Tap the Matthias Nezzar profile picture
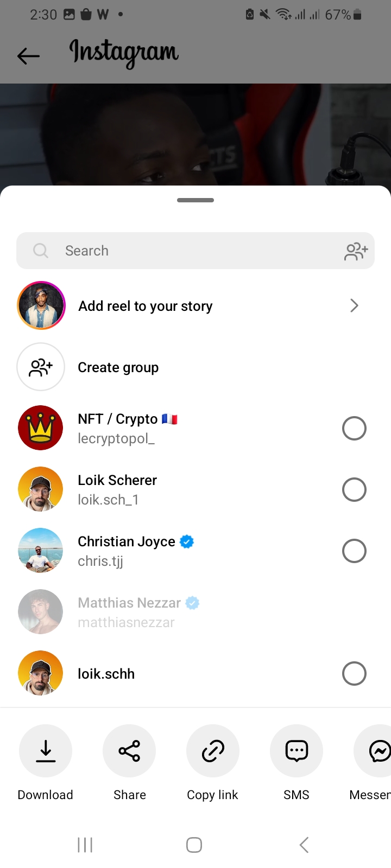 [x=41, y=612]
